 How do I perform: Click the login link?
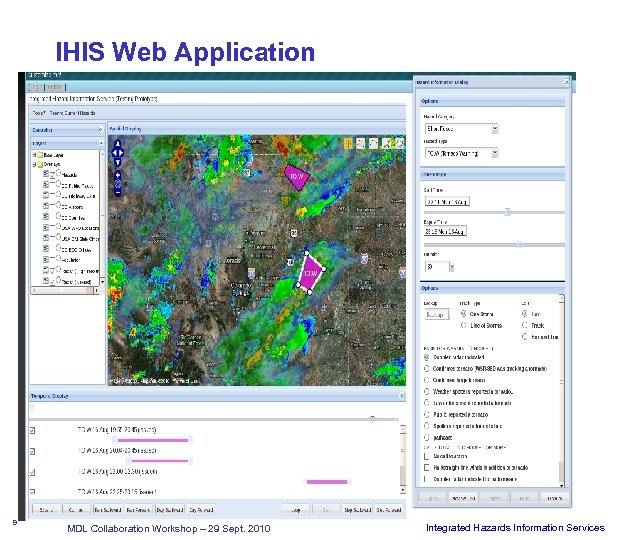point(37,87)
